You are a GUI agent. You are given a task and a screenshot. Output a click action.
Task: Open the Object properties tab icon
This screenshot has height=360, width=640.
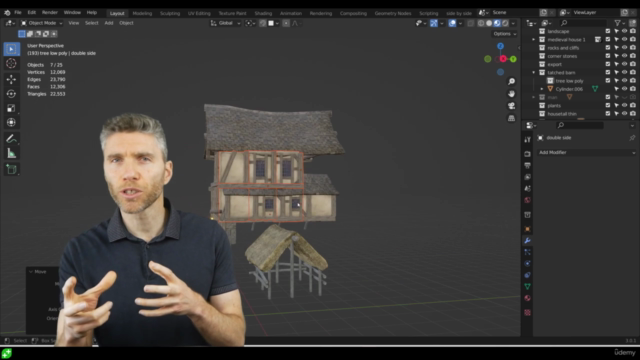tap(527, 229)
